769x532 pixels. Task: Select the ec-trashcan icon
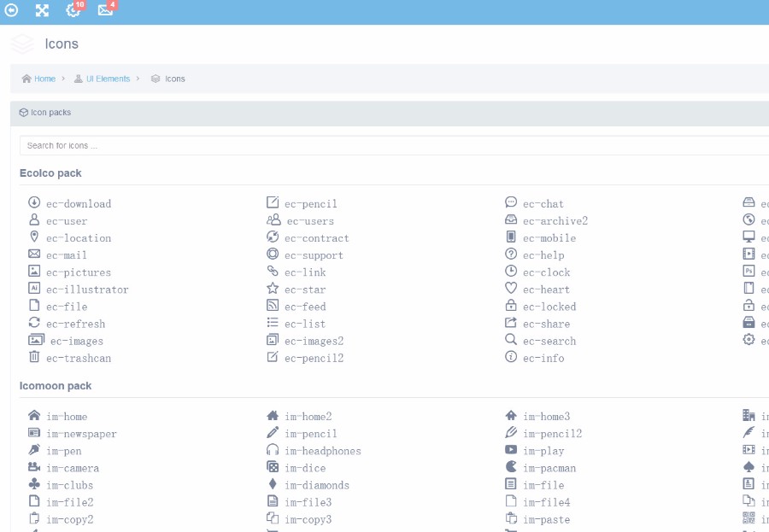pyautogui.click(x=34, y=356)
